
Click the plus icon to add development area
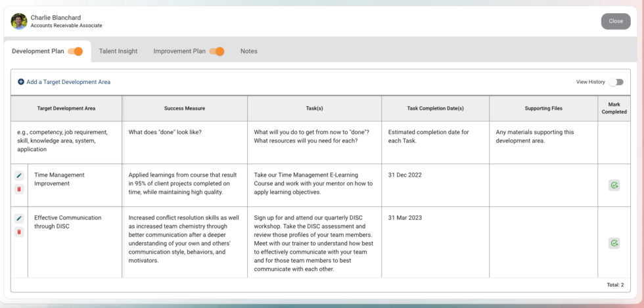coord(21,82)
